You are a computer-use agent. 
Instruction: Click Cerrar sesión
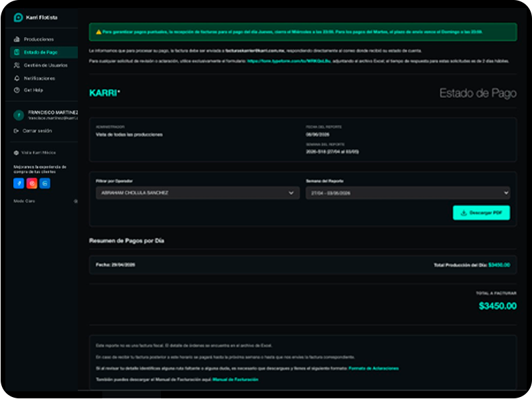(37, 131)
